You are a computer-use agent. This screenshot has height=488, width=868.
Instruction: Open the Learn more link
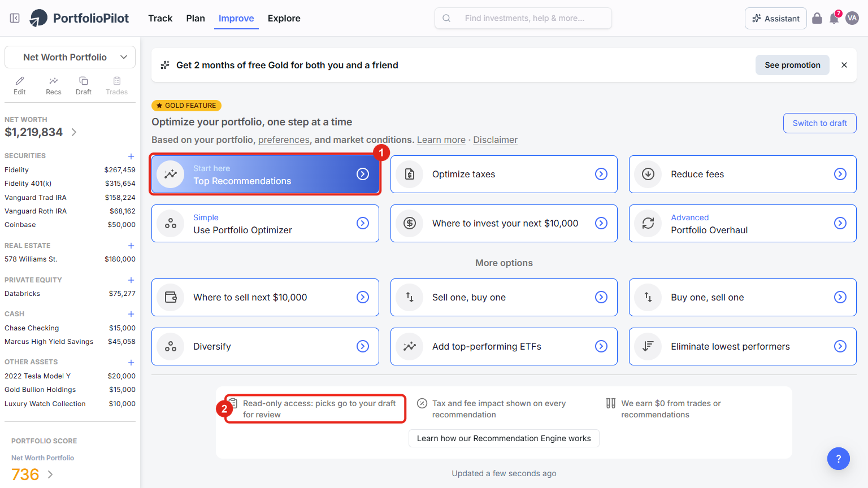(441, 140)
